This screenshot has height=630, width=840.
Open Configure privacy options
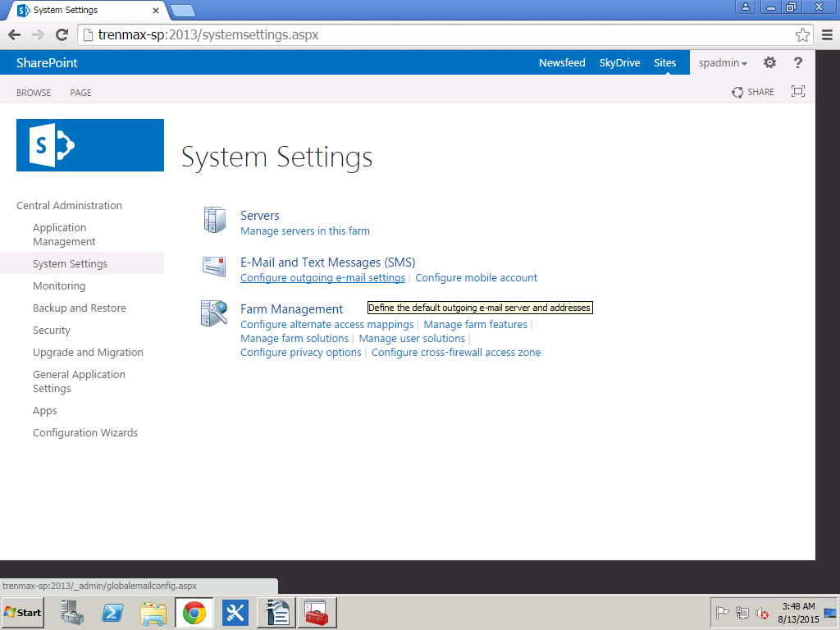coord(300,353)
